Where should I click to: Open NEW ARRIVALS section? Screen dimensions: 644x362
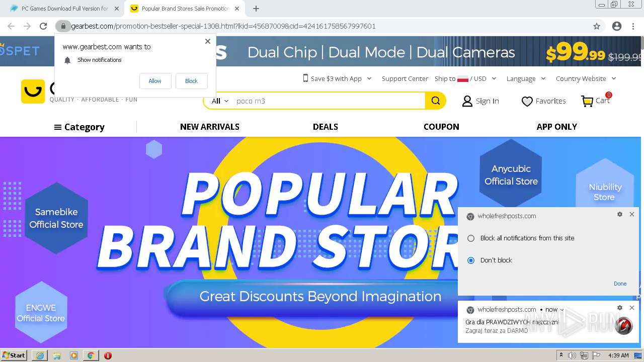[x=210, y=127]
